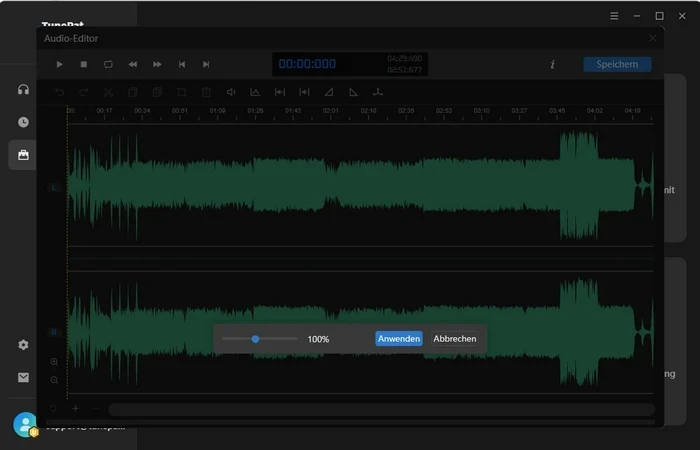Start playback with the play button

[59, 64]
